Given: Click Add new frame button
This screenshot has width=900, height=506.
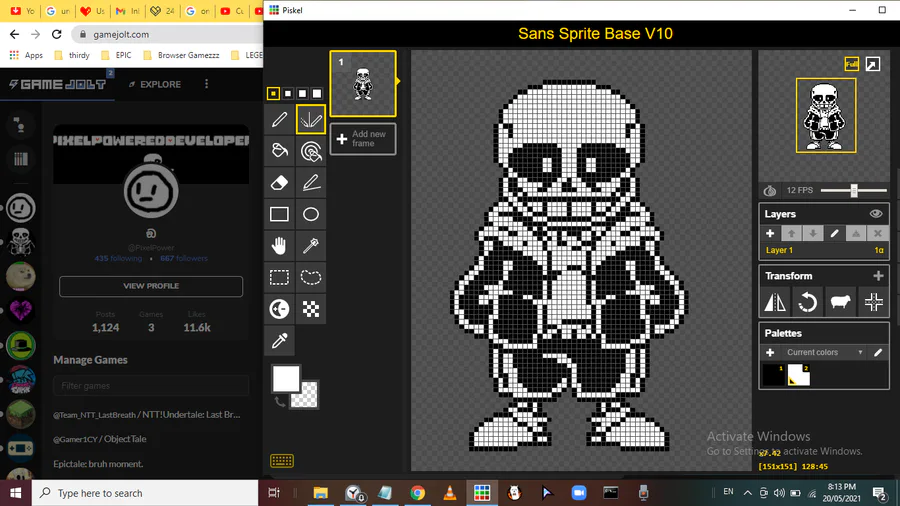Looking at the screenshot, I should [363, 139].
